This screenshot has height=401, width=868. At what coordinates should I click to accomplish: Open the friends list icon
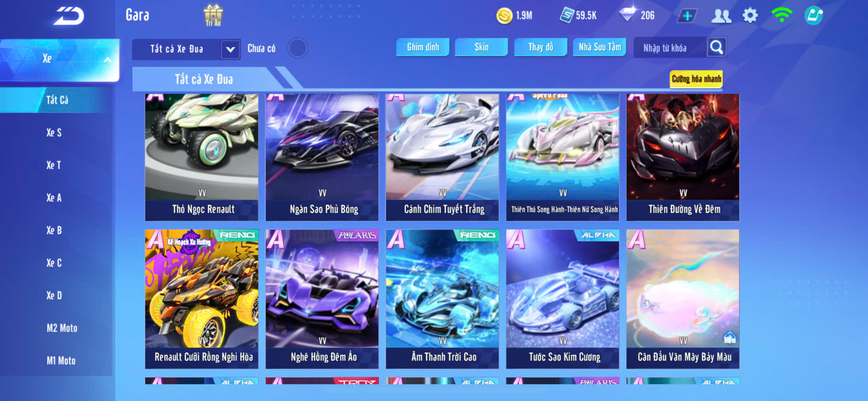(x=721, y=16)
